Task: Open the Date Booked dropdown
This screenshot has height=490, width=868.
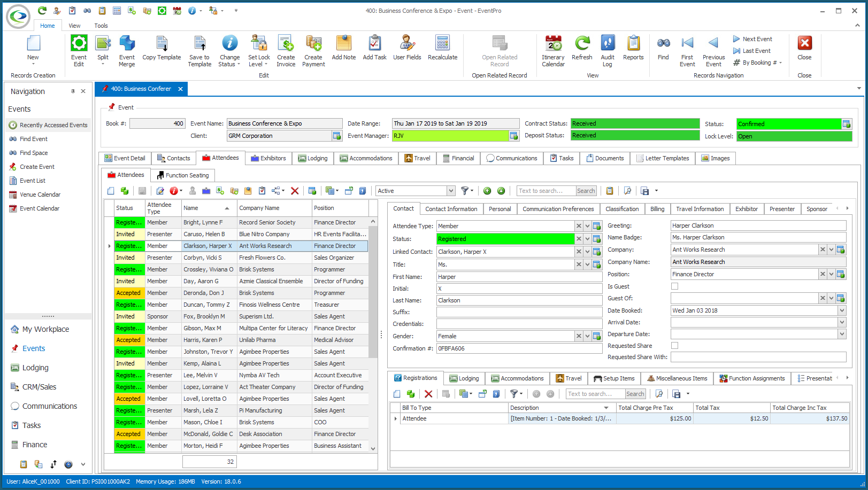Action: (x=842, y=310)
